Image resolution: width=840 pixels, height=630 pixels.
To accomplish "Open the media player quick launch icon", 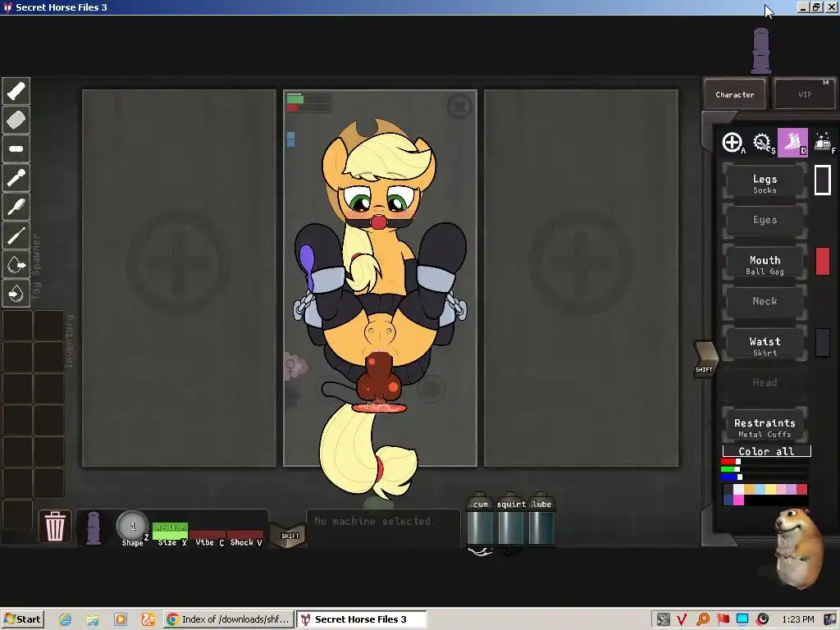I will point(121,620).
